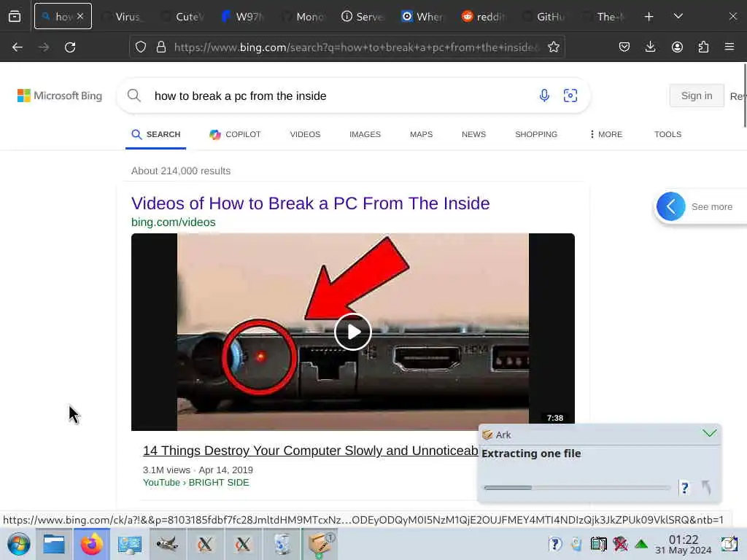Switch to the reddit tab
The height and width of the screenshot is (560, 747).
coord(484,17)
